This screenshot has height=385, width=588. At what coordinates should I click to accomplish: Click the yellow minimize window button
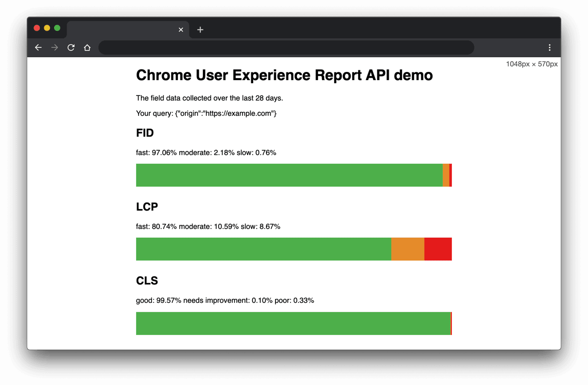[47, 28]
